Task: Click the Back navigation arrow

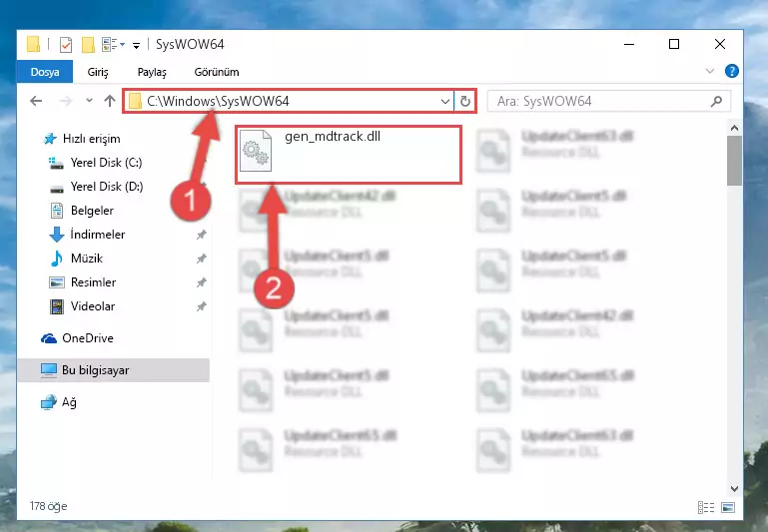Action: 36,101
